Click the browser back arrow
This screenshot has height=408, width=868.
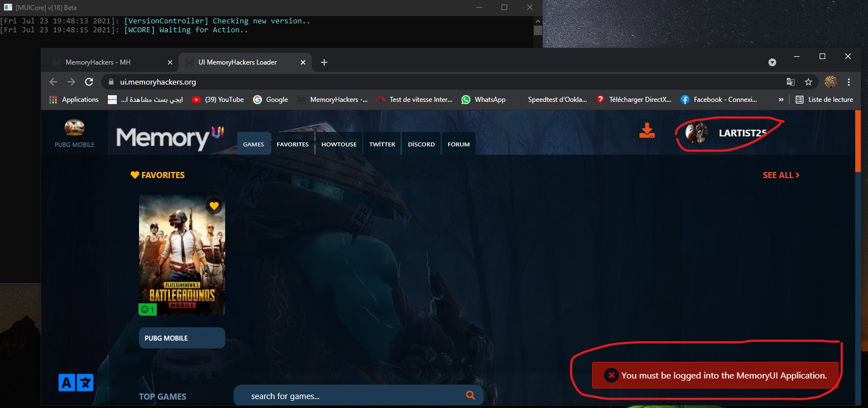[x=53, y=82]
